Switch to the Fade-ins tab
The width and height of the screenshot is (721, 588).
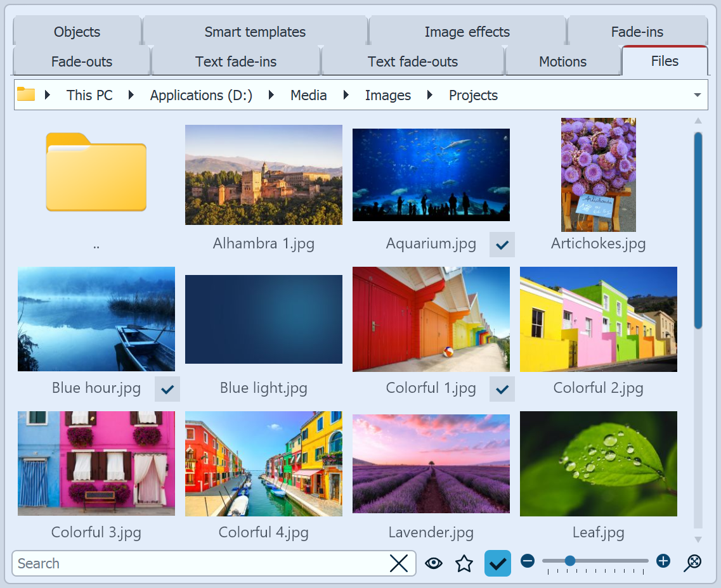pyautogui.click(x=637, y=31)
